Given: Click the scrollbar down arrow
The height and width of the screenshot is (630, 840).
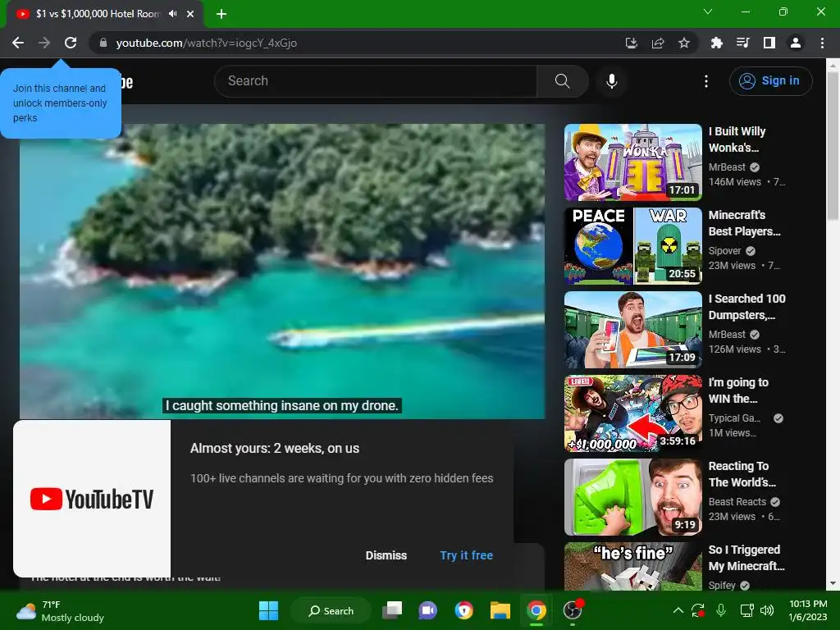Looking at the screenshot, I should click(x=833, y=583).
